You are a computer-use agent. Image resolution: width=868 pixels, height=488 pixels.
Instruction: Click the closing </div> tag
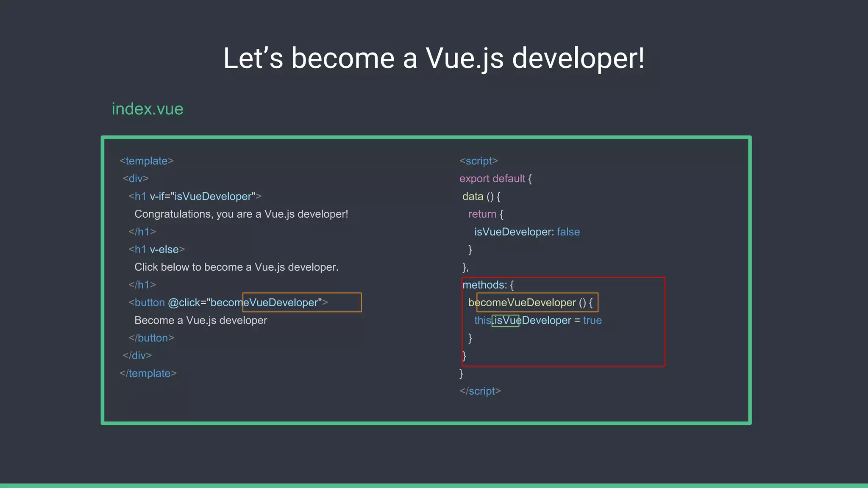pos(137,356)
